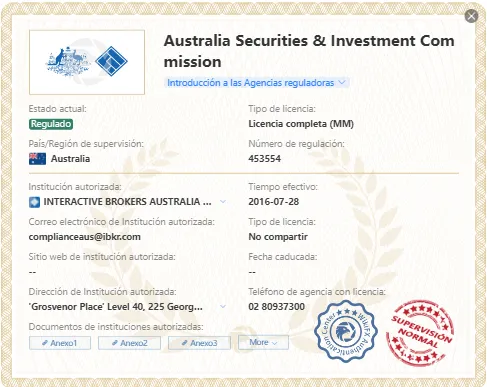Expand the Grosvenor Place address chevron
487x387 pixels.
tap(223, 306)
